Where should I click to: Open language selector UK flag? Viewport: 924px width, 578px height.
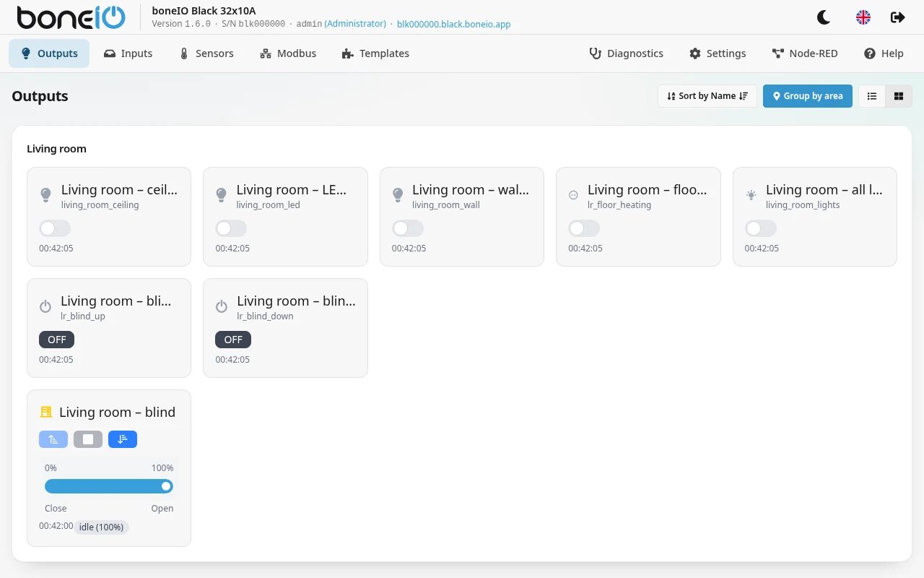pyautogui.click(x=863, y=17)
